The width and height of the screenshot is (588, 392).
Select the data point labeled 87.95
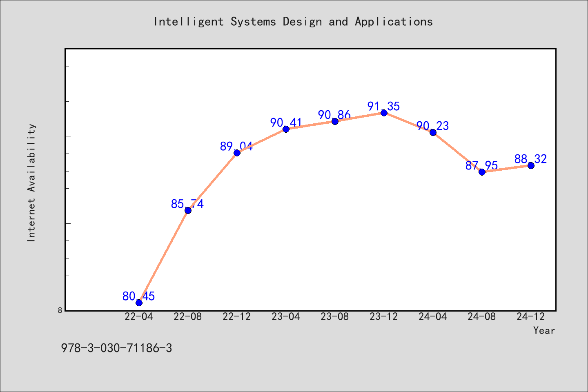point(482,172)
